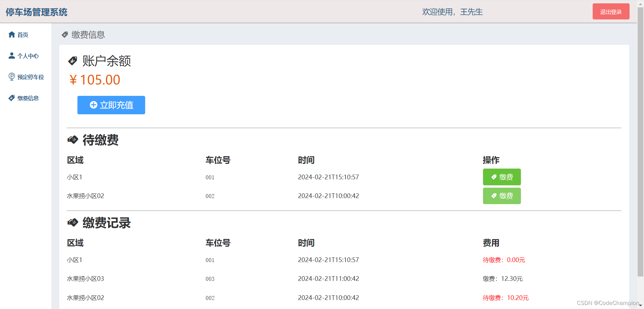Click the handshake icon beside 待缴费 heading
644x309 pixels.
[73, 140]
